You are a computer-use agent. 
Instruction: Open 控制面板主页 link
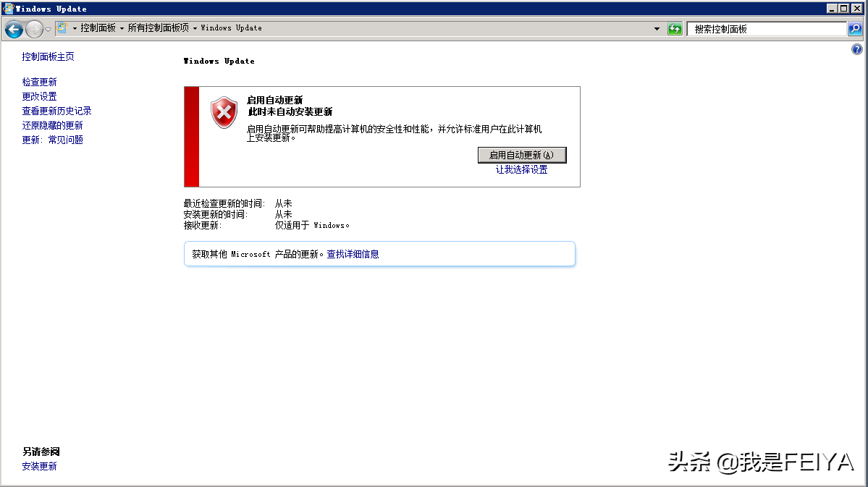pos(49,56)
